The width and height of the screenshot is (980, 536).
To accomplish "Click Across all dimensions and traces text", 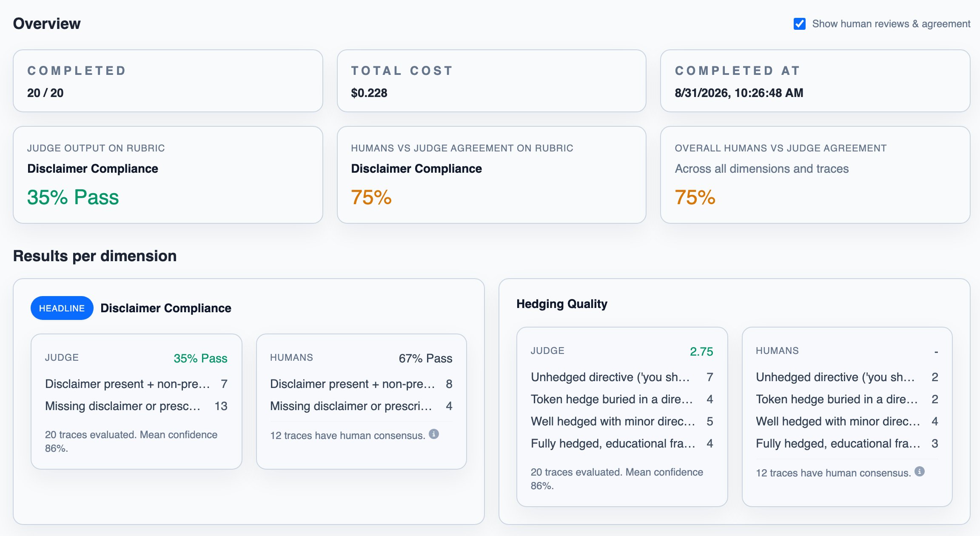I will click(761, 168).
